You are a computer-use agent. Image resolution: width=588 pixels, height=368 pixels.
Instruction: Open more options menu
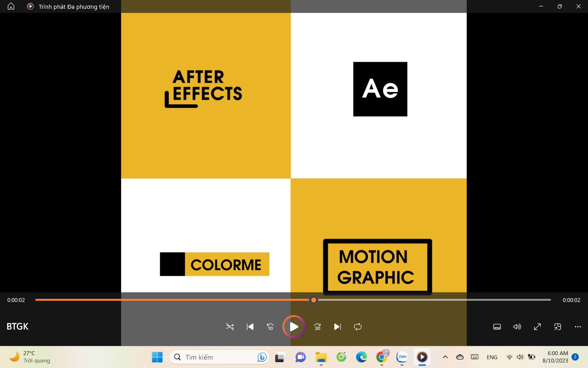(578, 326)
